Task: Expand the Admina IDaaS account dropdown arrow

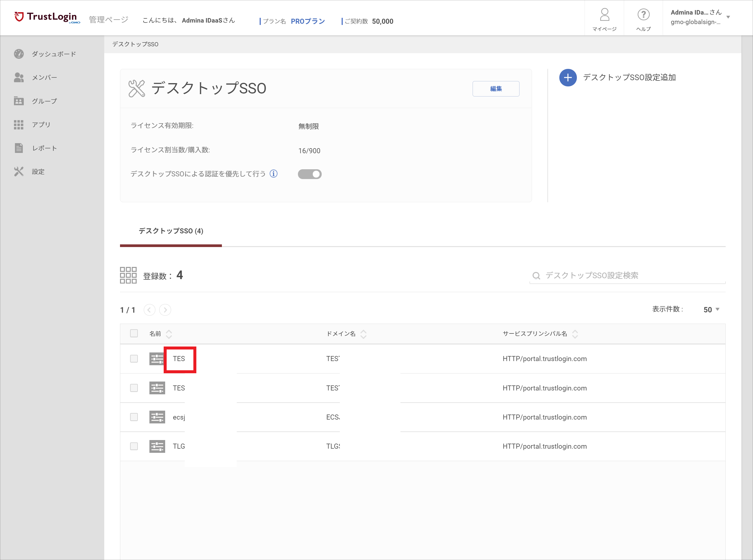Action: pyautogui.click(x=728, y=17)
